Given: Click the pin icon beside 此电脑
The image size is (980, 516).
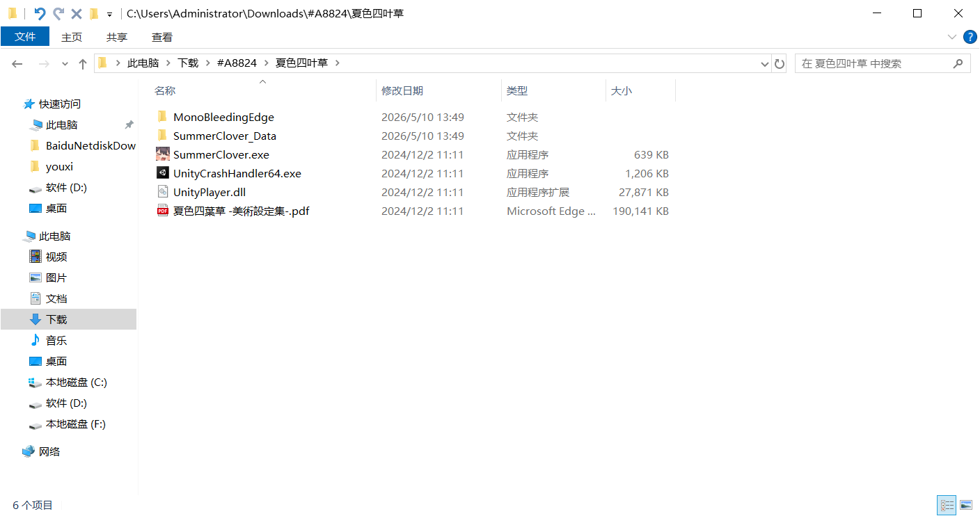Looking at the screenshot, I should pos(129,124).
